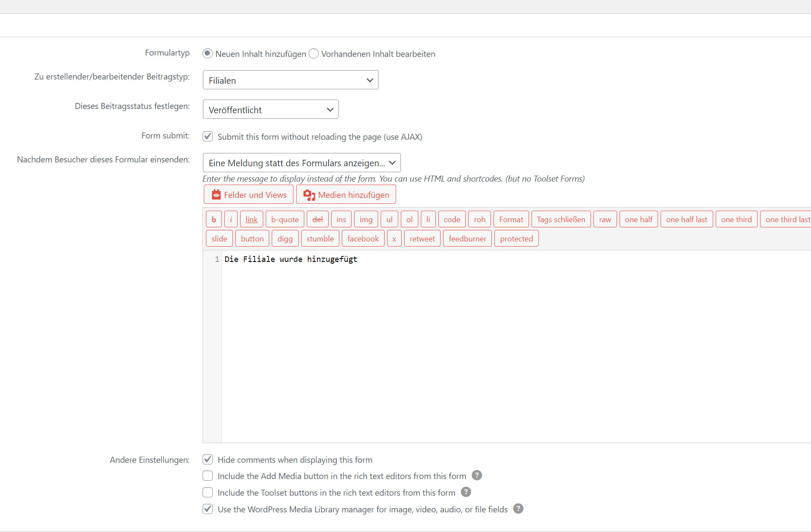
Task: Toggle 'Hide comments when displaying this form'
Action: click(x=208, y=459)
